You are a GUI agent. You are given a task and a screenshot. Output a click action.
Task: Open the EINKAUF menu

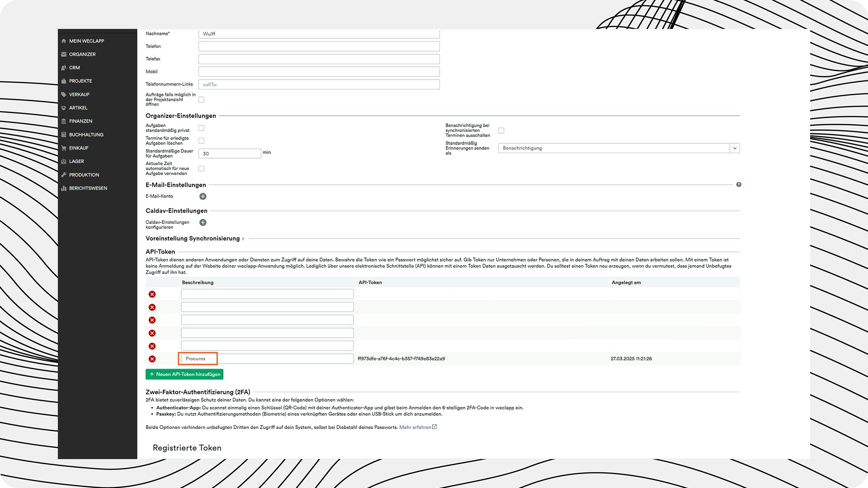79,148
